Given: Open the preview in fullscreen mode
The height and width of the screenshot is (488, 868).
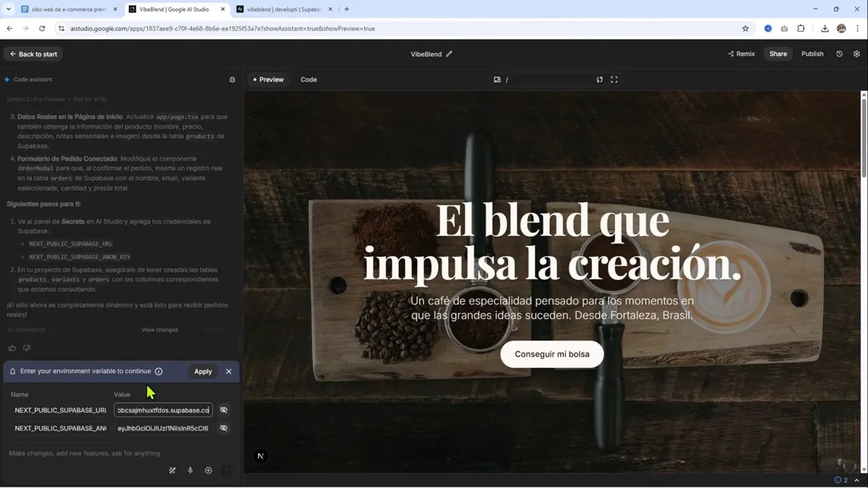Looking at the screenshot, I should pyautogui.click(x=614, y=79).
